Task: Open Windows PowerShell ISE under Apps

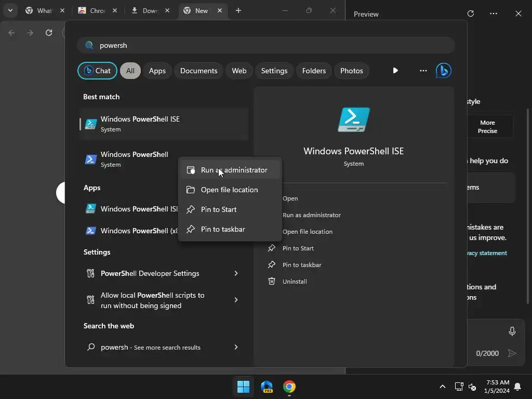Action: tap(132, 209)
